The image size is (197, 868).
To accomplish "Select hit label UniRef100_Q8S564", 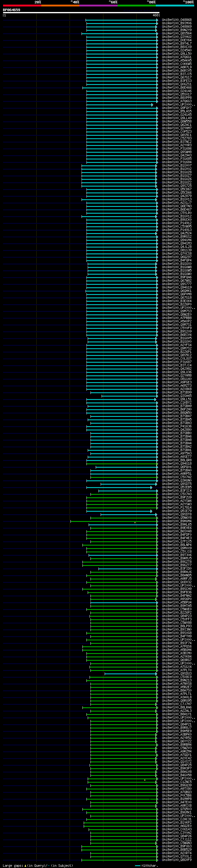I will (177, 33).
